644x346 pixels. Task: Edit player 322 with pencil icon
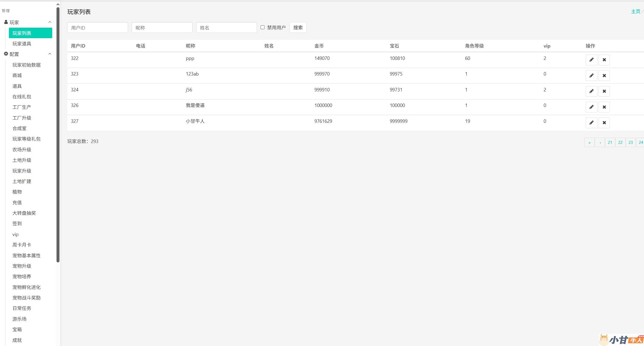coord(591,60)
